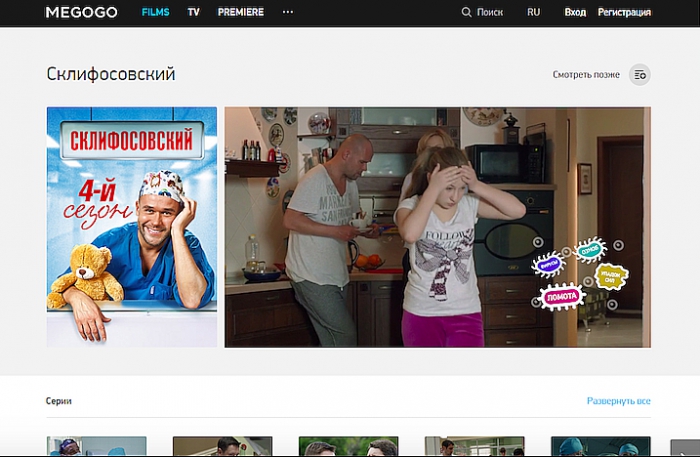Open the three-dots more menu
This screenshot has width=700, height=457.
288,12
